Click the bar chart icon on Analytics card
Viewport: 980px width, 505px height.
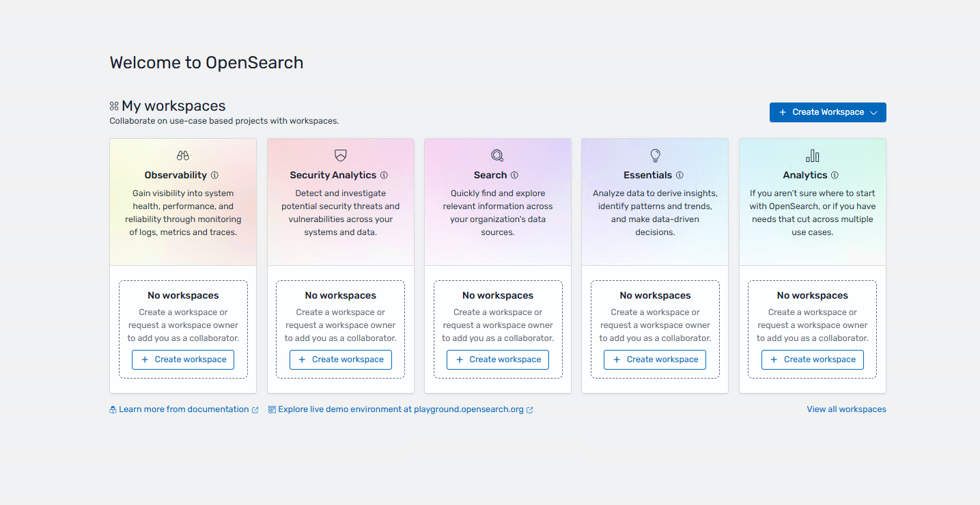pyautogui.click(x=813, y=156)
